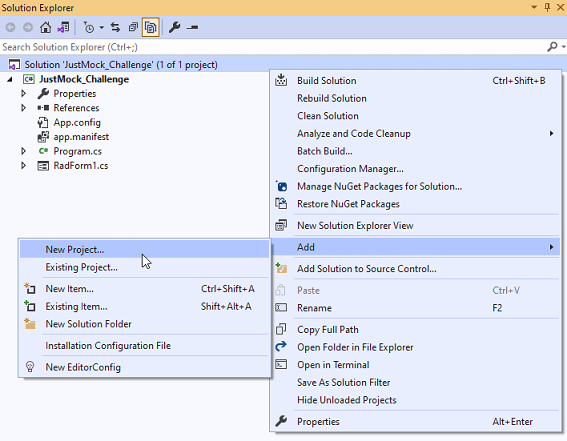The image size is (567, 441).
Task: Expand the Program.cs node
Action: (x=24, y=151)
